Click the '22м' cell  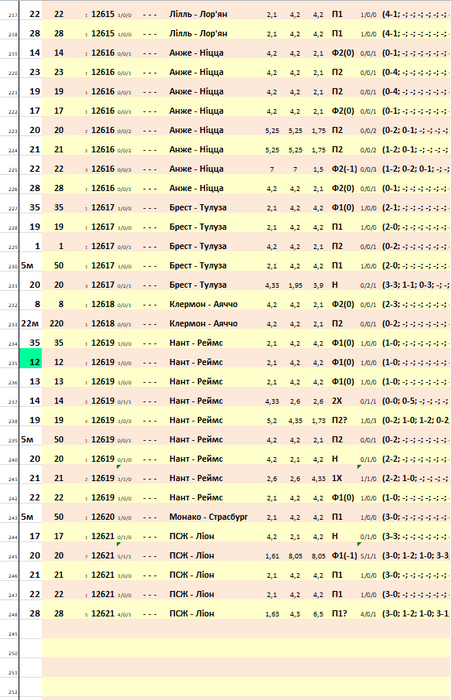pos(30,324)
